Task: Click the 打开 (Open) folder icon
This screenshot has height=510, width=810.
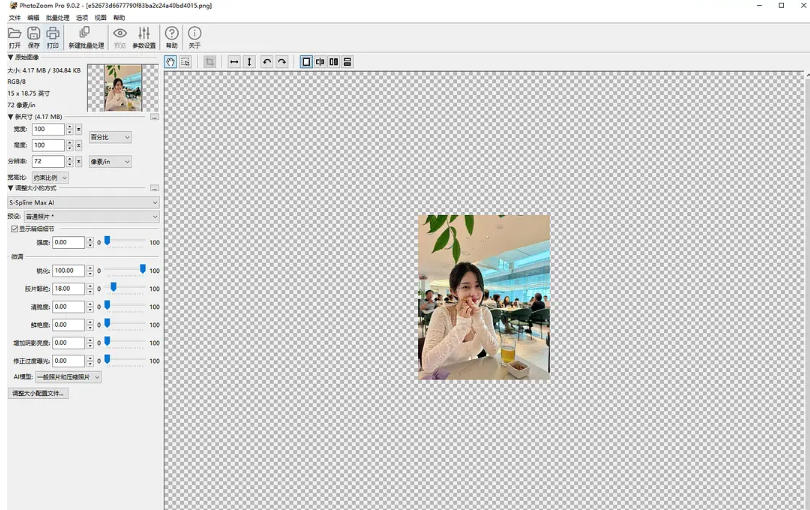Action: point(14,35)
